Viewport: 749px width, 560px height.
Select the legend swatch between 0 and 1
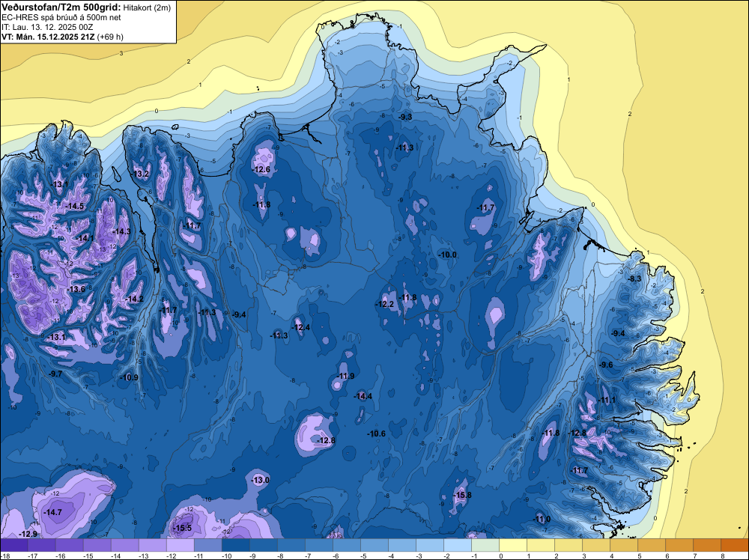pos(512,545)
